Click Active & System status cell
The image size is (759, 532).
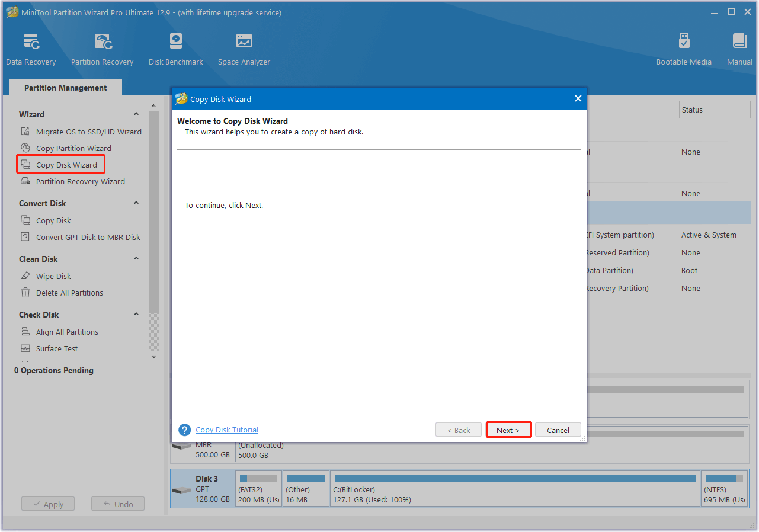pyautogui.click(x=709, y=235)
